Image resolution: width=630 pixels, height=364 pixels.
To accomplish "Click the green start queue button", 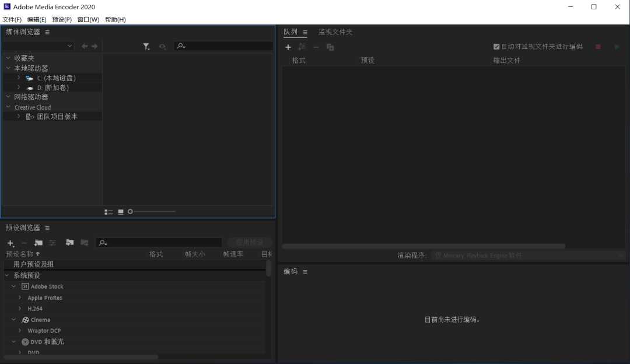I will tap(617, 47).
